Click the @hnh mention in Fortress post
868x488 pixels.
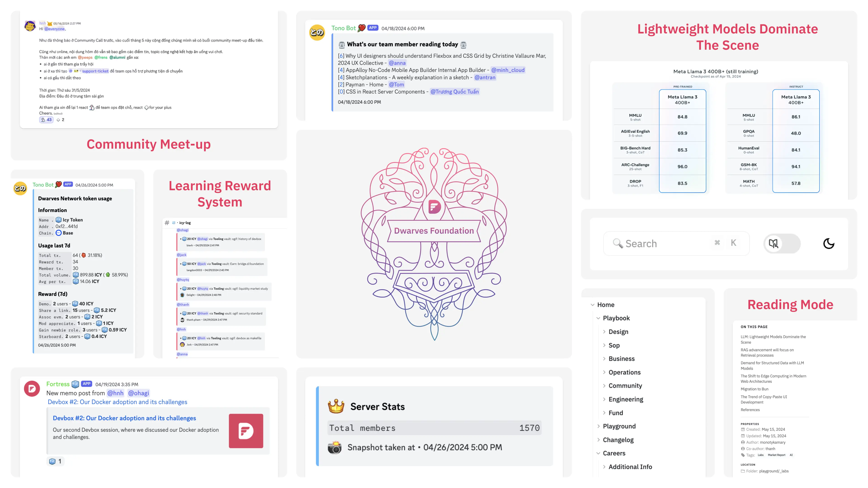(x=115, y=393)
